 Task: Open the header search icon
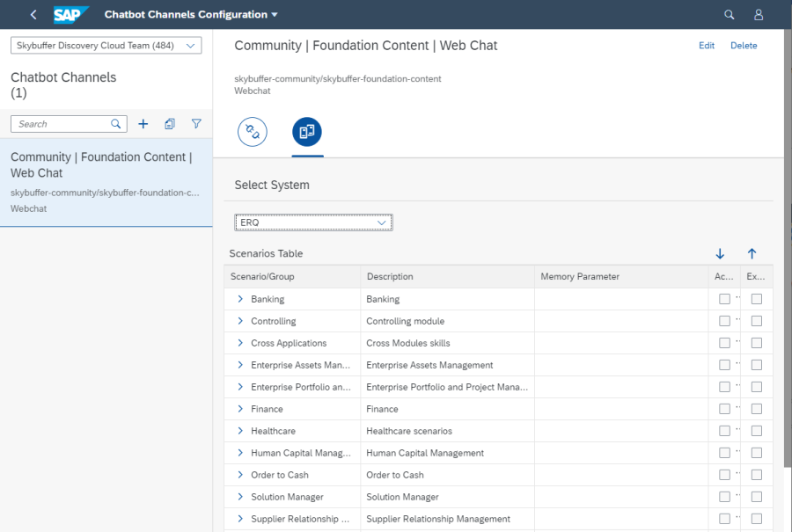pos(729,15)
